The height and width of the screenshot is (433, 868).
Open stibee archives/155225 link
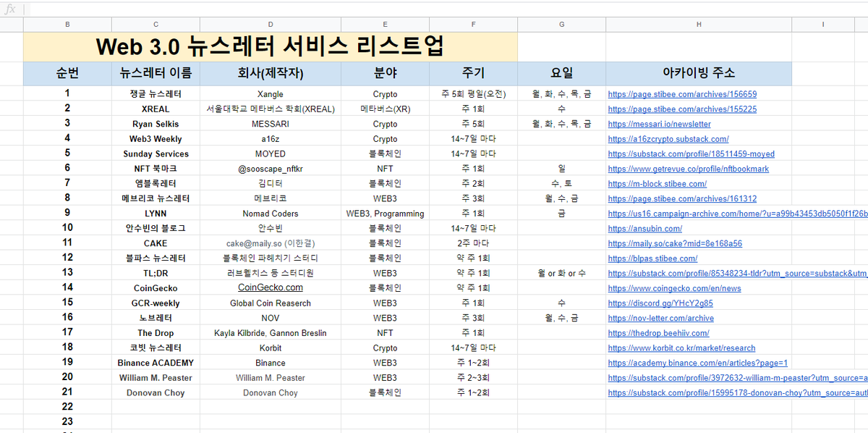point(682,109)
